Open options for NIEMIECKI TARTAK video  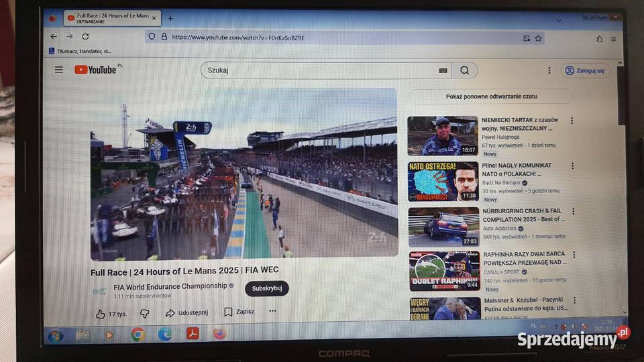pos(572,121)
